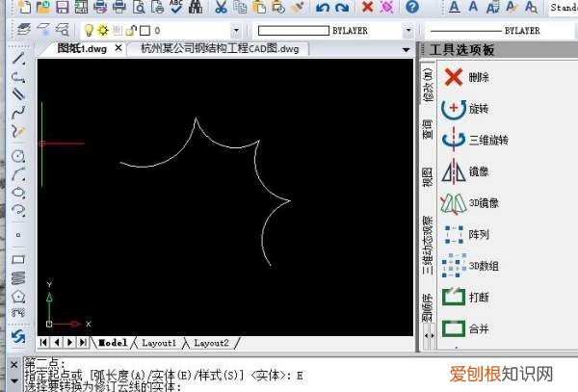578x392 pixels.
Task: Click 3D数组 in tool palette
Action: (470, 266)
